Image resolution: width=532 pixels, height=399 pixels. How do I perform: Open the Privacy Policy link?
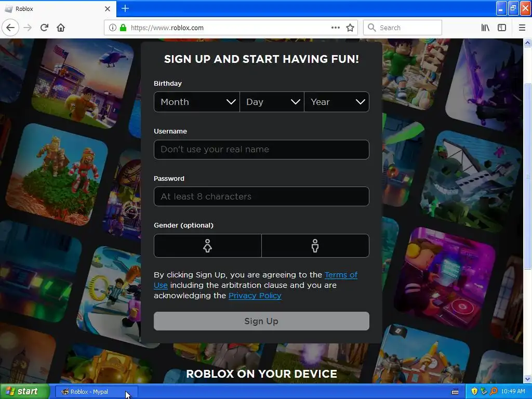(255, 296)
